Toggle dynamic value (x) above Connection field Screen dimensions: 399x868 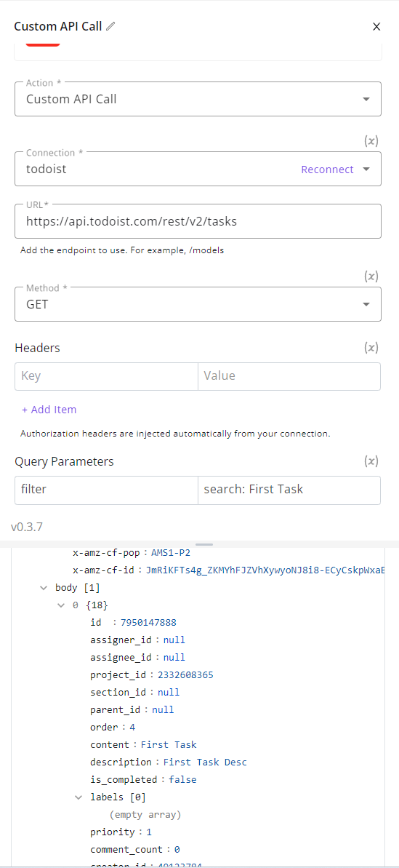click(371, 141)
